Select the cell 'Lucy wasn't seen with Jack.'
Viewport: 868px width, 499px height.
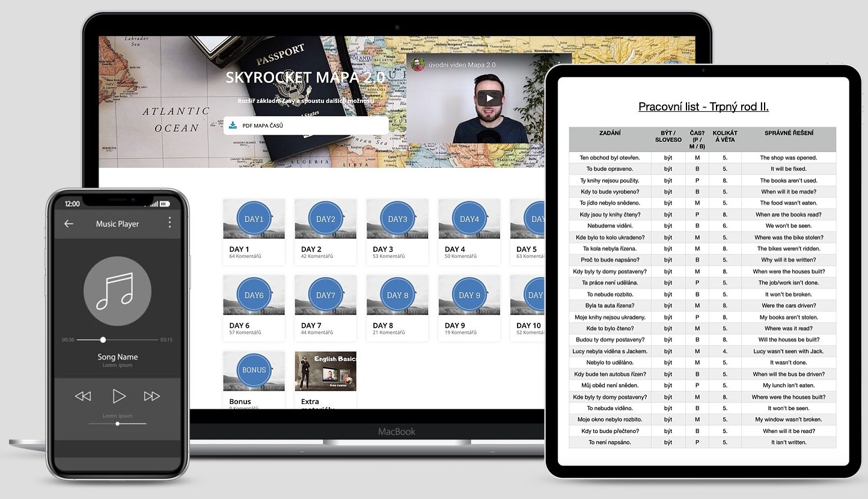click(789, 351)
